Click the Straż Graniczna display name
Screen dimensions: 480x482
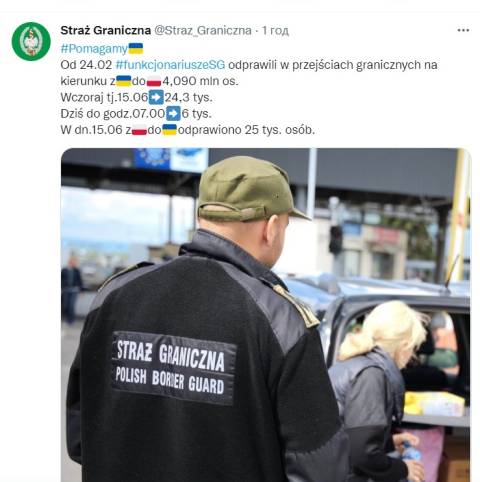coord(106,30)
